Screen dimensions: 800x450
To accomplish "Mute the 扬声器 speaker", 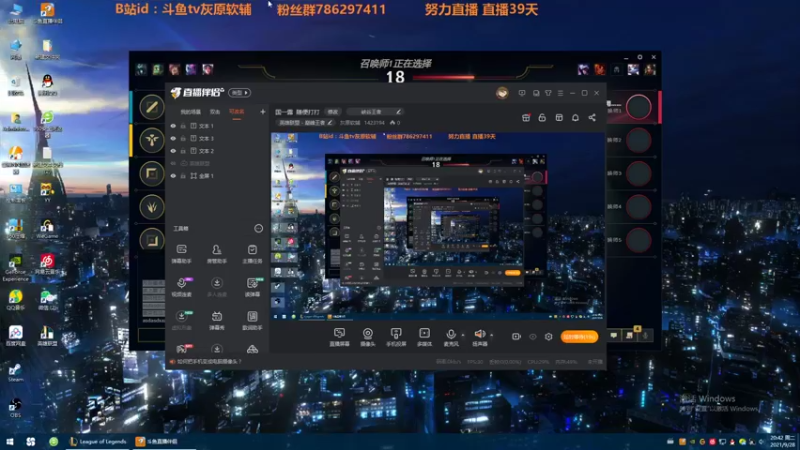I will 480,337.
